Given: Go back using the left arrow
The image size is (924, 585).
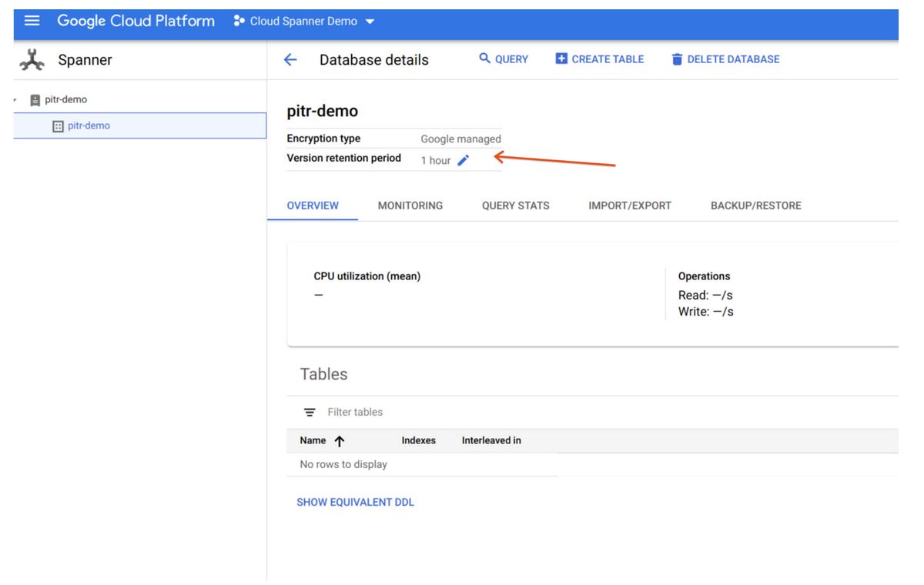Looking at the screenshot, I should pos(290,60).
